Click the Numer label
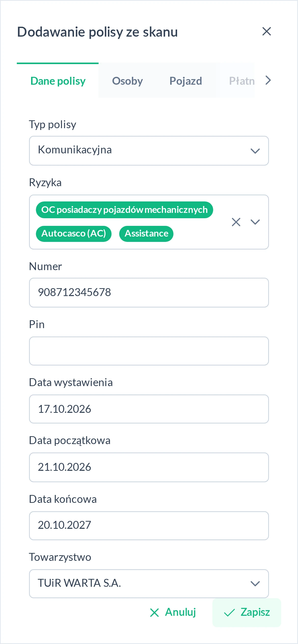This screenshot has height=644, width=298. point(46,266)
